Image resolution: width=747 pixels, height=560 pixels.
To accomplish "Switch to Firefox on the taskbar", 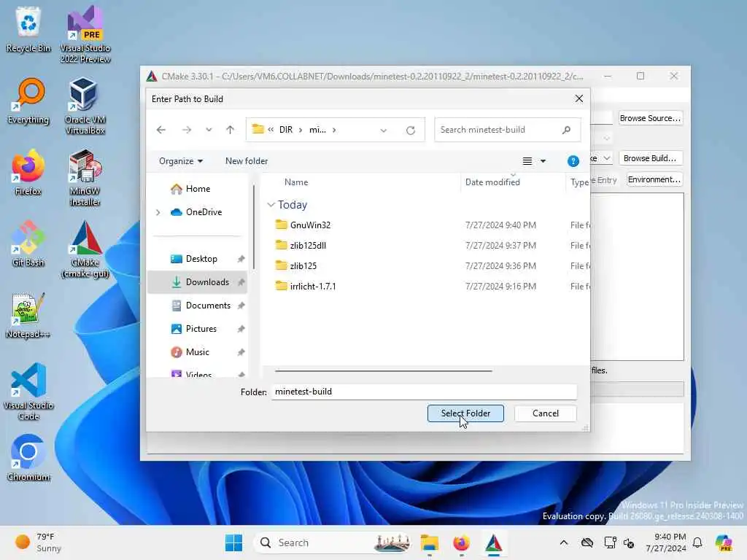I will click(461, 542).
